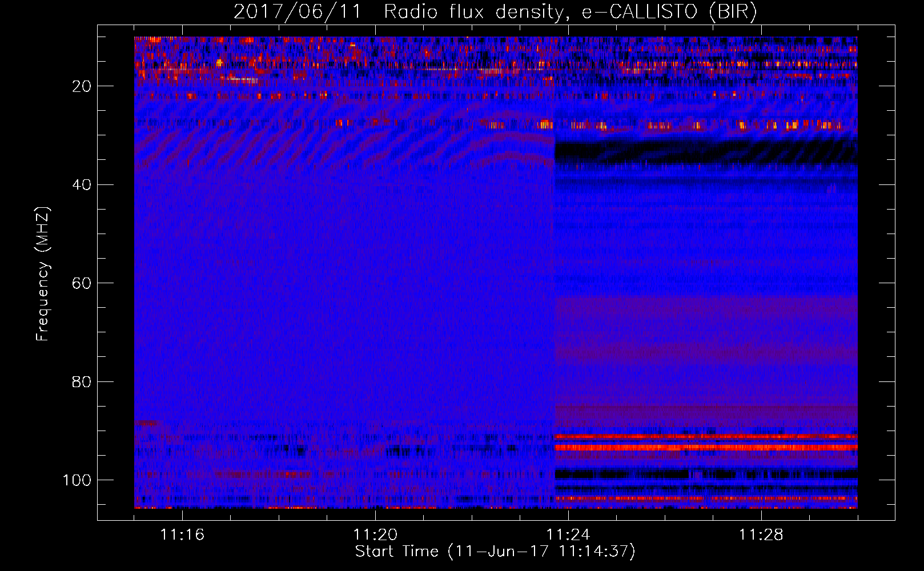The image size is (924, 571).
Task: Click the 80 frequency tick label
Action: 82,381
